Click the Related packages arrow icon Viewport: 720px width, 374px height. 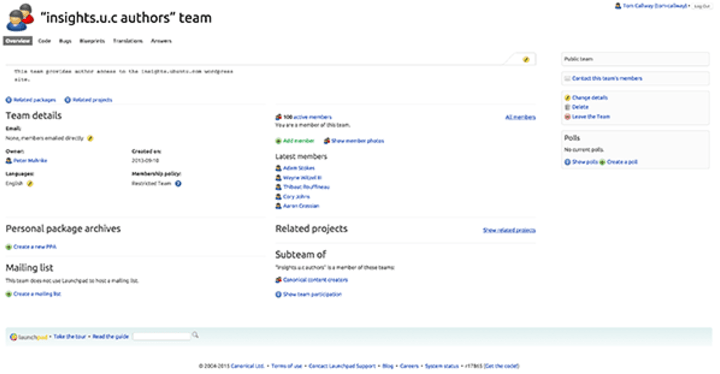(9, 100)
